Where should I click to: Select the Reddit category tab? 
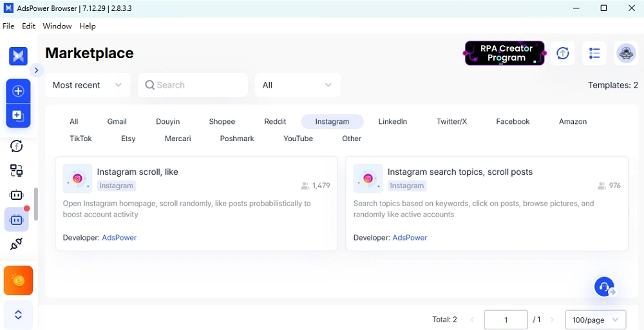tap(275, 122)
